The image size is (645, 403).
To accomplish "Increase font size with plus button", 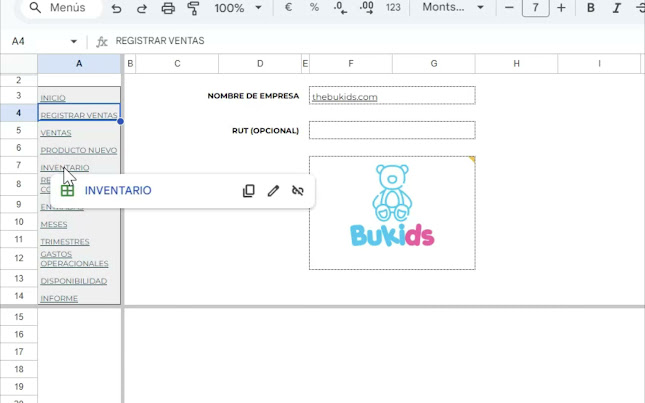I will 561,7.
